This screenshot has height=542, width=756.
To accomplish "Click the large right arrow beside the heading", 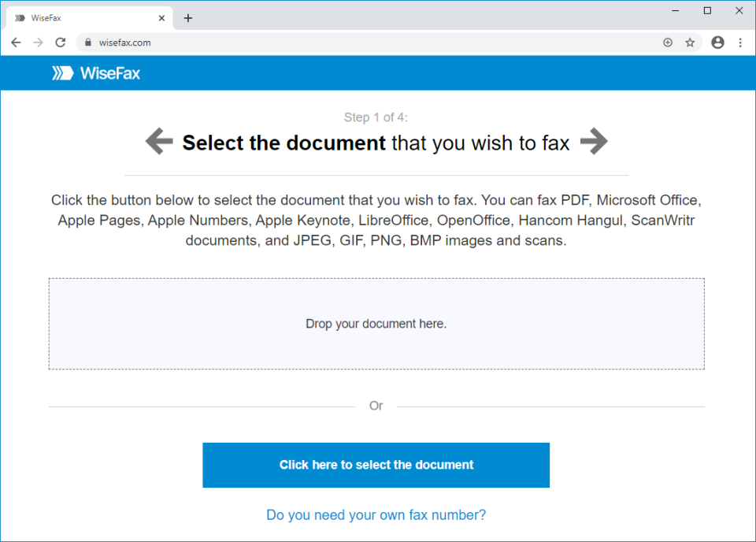I will [595, 140].
